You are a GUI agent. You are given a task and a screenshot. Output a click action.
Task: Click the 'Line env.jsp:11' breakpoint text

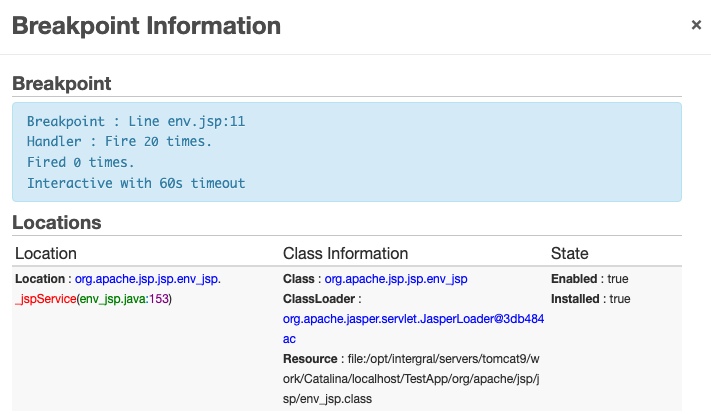coord(186,122)
